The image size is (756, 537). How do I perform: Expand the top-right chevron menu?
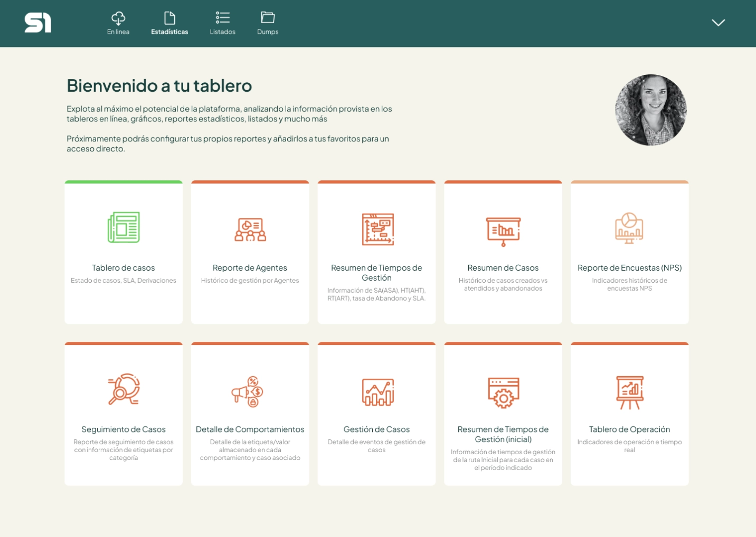[x=718, y=22]
